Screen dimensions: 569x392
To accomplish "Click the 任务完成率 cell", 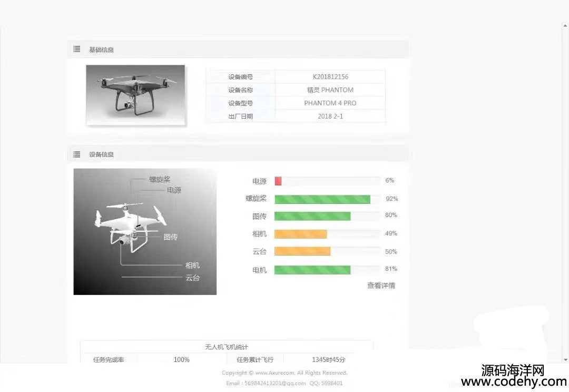I will coord(109,360).
